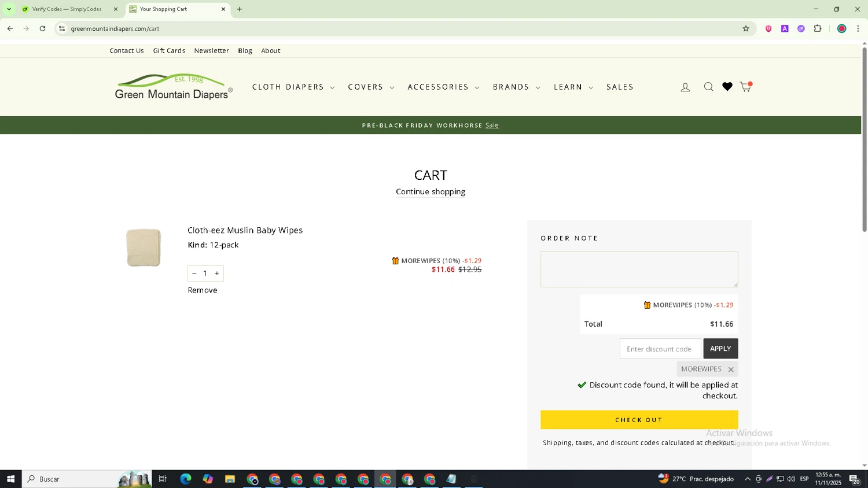Click the yellow CHECK OUT button
Screen dimensions: 868x488
pyautogui.click(x=639, y=420)
